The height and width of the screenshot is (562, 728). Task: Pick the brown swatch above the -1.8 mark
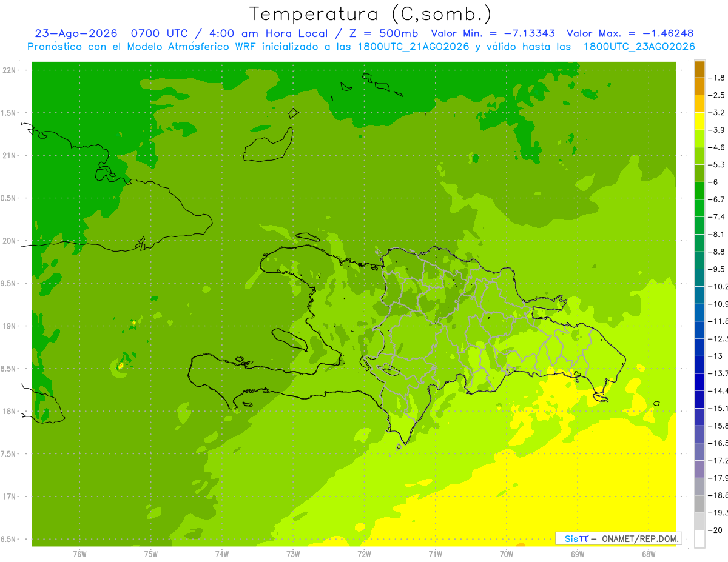click(x=699, y=69)
